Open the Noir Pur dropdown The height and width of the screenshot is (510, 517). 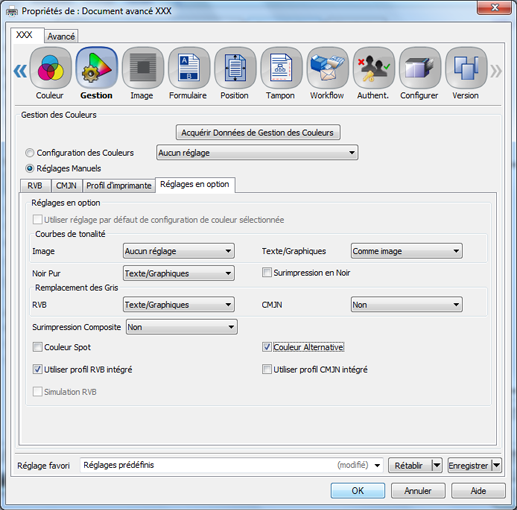(x=179, y=273)
